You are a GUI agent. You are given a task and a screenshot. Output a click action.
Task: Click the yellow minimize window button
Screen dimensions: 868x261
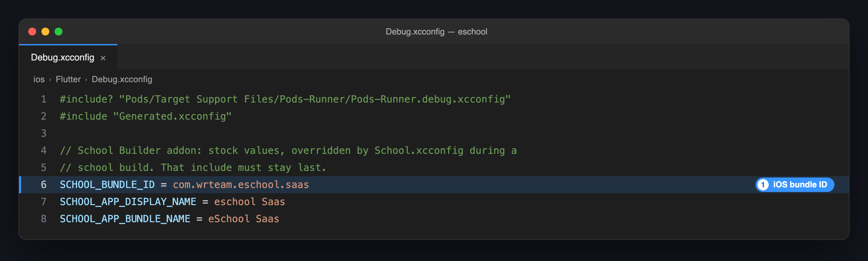45,32
